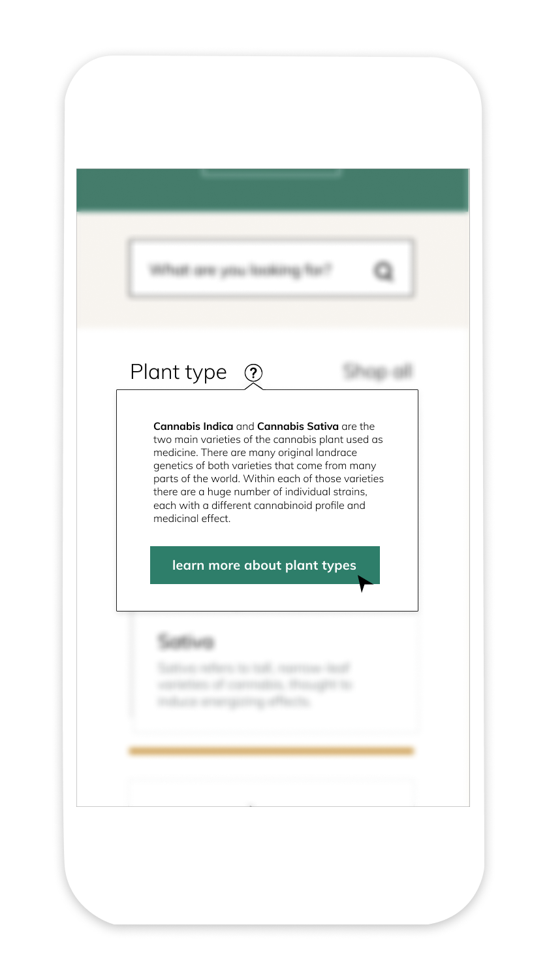
Task: Click learn more about plant types button
Action: click(265, 565)
